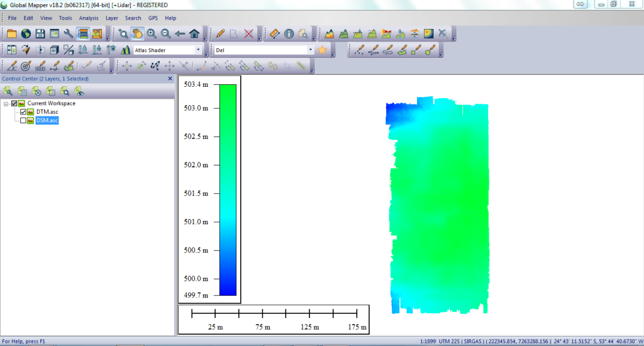Save the workspace with the floppy disk icon
Image resolution: width=644 pixels, height=346 pixels.
(x=40, y=33)
